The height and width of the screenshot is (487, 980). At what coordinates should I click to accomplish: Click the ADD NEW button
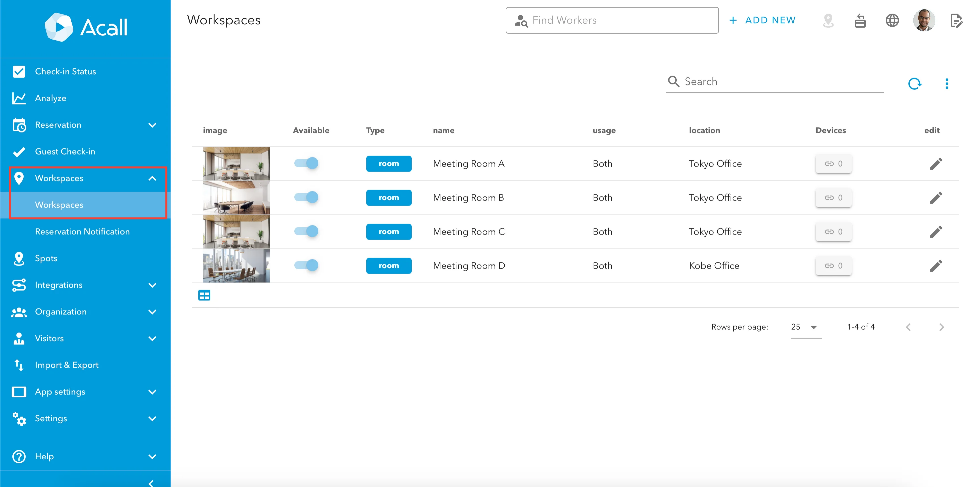tap(762, 20)
